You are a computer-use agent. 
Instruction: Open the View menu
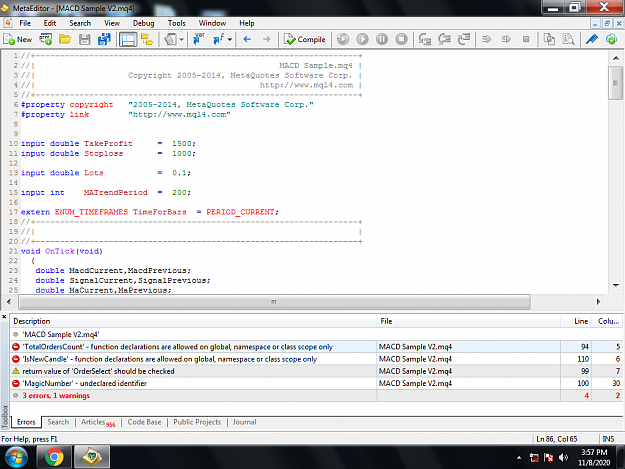pyautogui.click(x=112, y=23)
